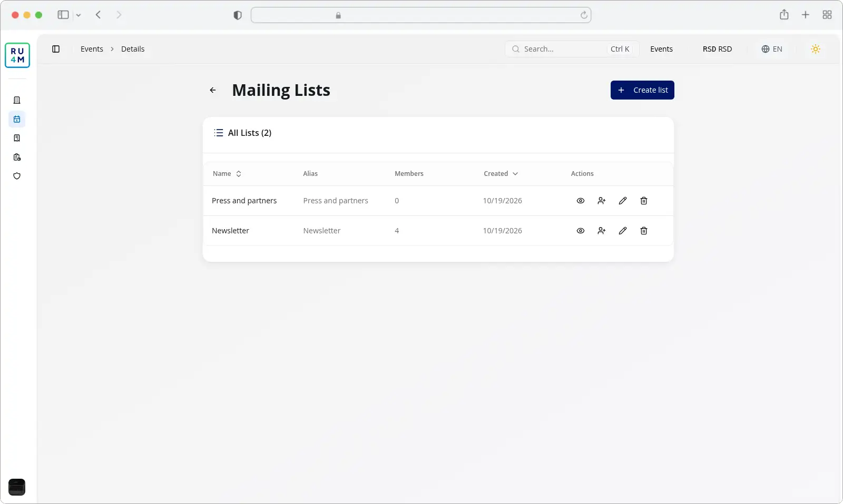Focus the Search field
Image resolution: width=843 pixels, height=504 pixels.
point(572,49)
